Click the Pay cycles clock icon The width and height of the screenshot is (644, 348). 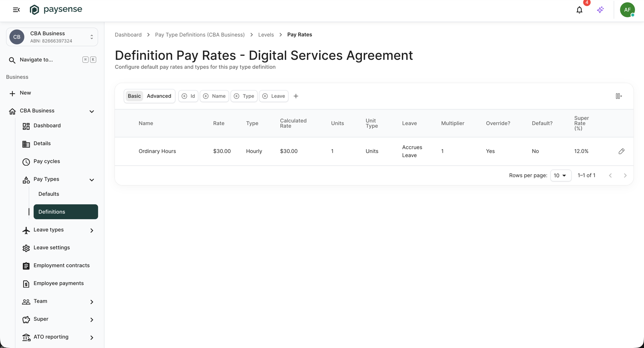point(26,162)
